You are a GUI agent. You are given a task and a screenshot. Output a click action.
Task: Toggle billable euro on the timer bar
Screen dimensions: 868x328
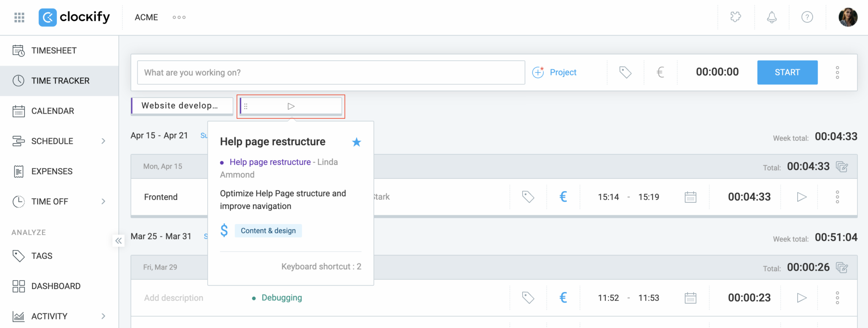[660, 72]
